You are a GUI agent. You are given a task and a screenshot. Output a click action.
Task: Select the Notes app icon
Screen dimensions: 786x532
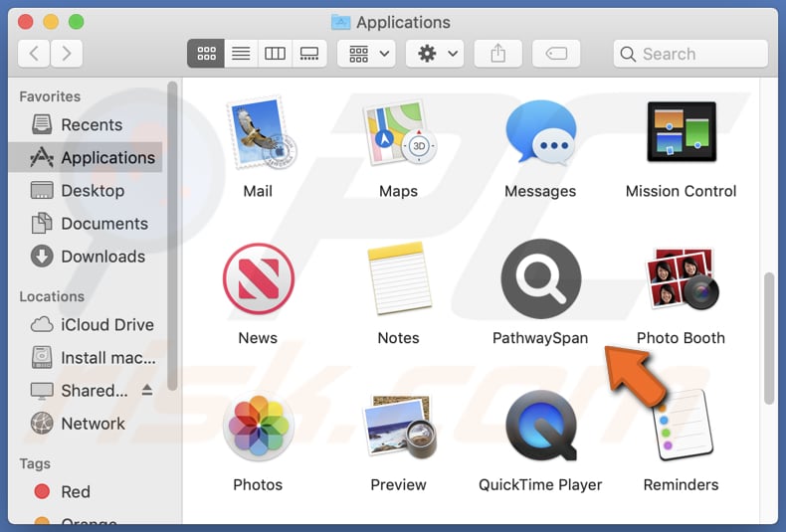point(400,278)
